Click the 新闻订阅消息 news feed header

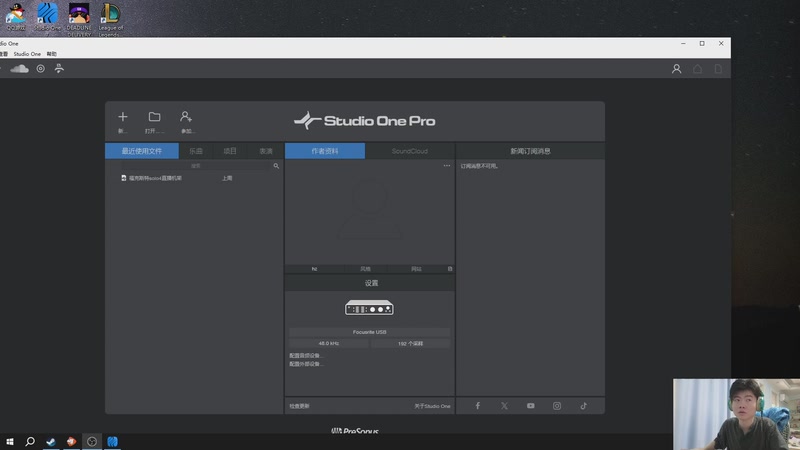pyautogui.click(x=530, y=151)
